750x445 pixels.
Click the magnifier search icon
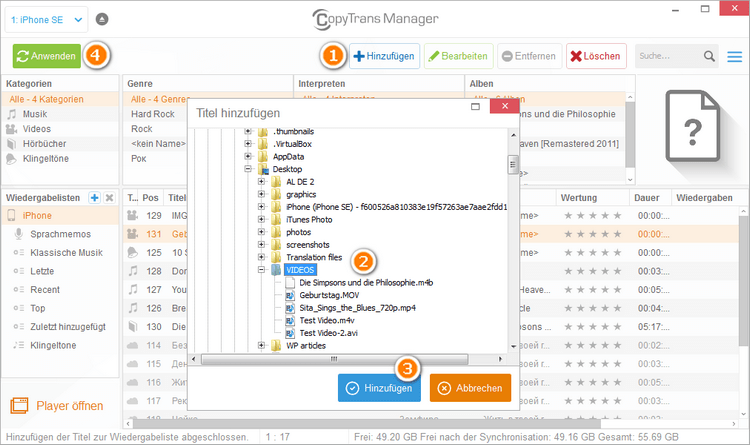coord(709,56)
